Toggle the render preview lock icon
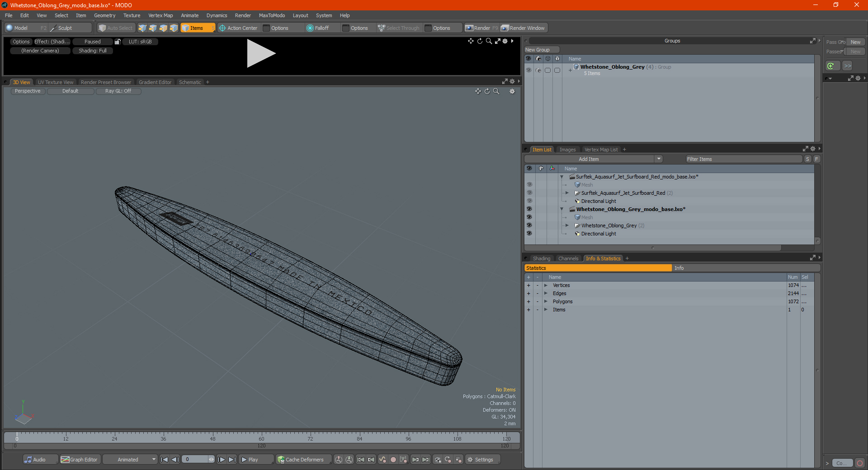Viewport: 868px width, 470px height. click(118, 42)
